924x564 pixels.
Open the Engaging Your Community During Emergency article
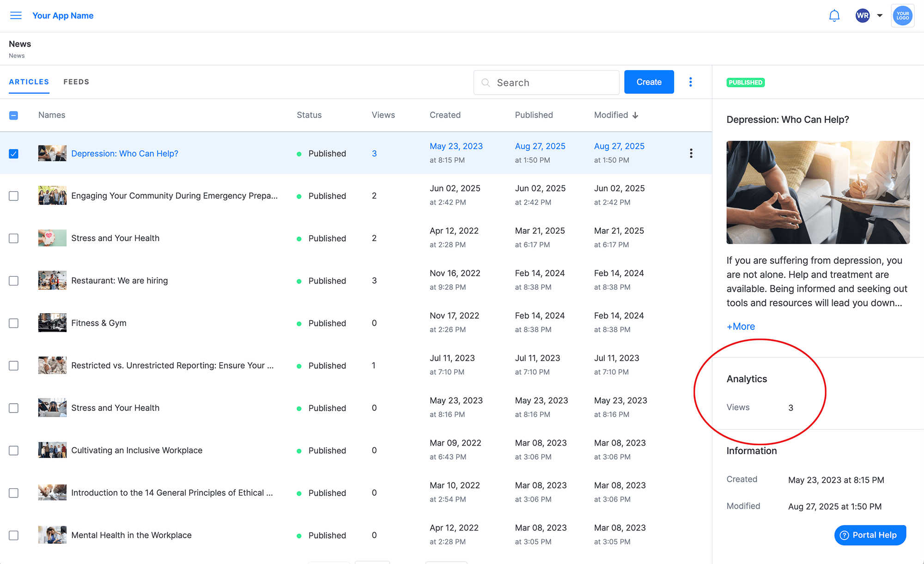point(174,196)
